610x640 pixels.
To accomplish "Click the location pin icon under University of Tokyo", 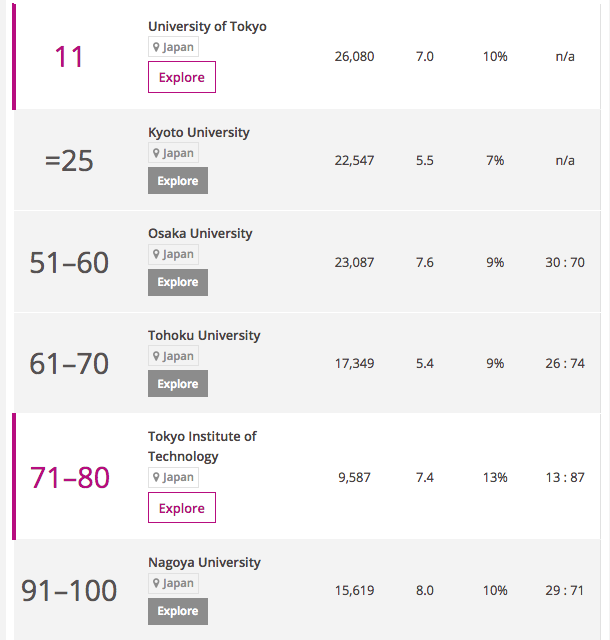I will pos(156,47).
